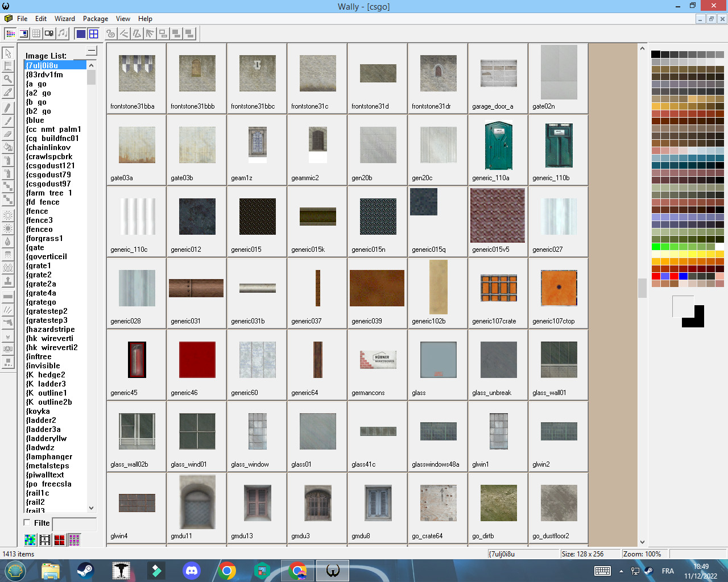Open the Edit menu

(41, 19)
